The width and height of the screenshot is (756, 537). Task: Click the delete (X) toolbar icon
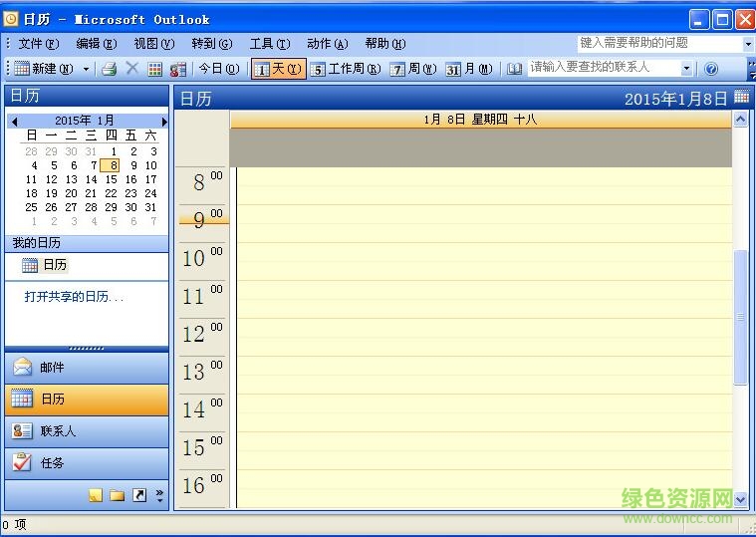click(131, 69)
